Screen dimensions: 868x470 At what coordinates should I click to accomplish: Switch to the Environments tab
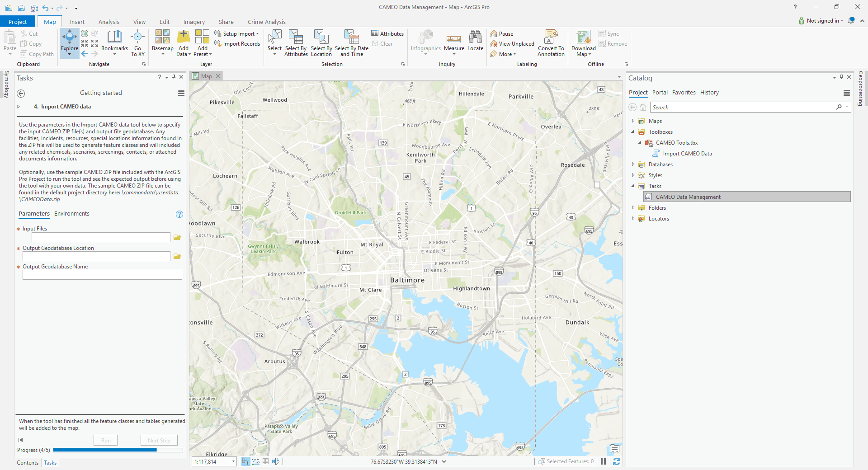pos(72,214)
